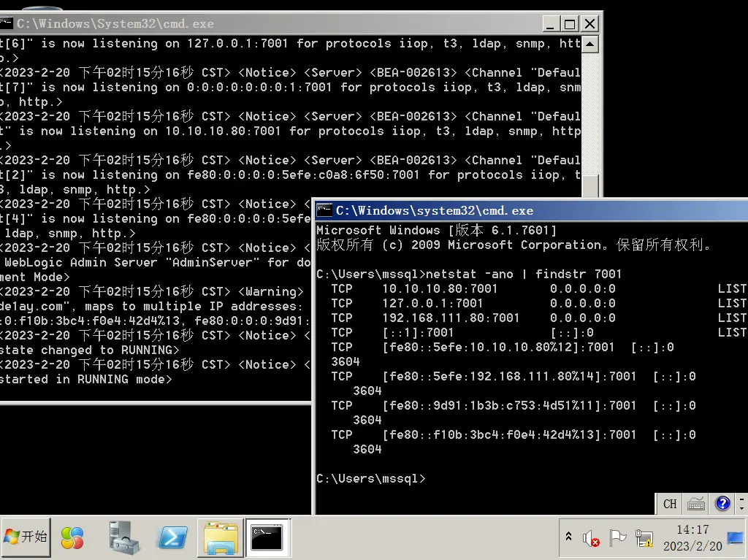Click the language bar keyboard icon
Image resolution: width=748 pixels, height=560 pixels.
(x=696, y=503)
